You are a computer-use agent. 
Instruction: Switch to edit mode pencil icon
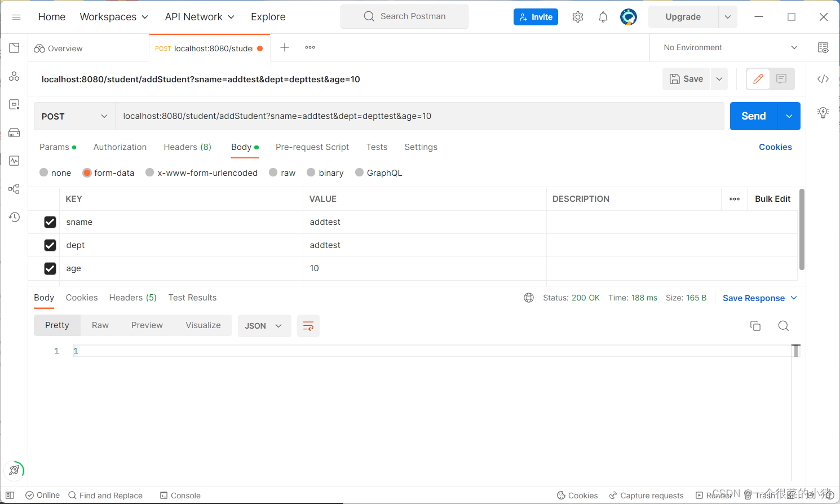click(x=758, y=79)
